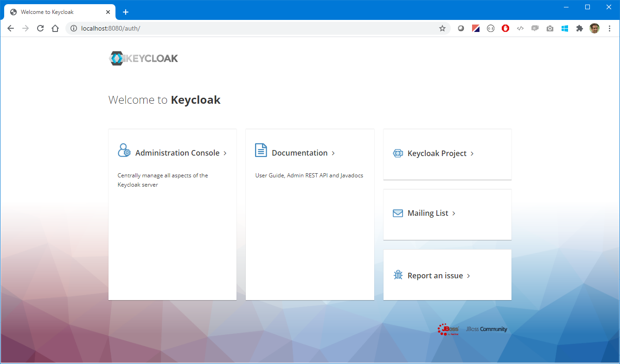The width and height of the screenshot is (620, 364).
Task: Click chevron next to Documentation
Action: 333,153
